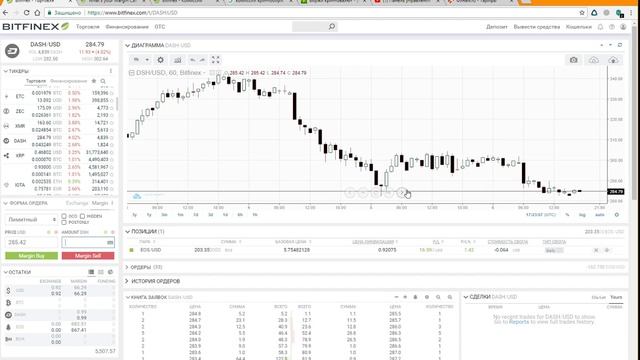Collapse DSH/USD chart legend
This screenshot has width=640, height=360.
tap(131, 73)
